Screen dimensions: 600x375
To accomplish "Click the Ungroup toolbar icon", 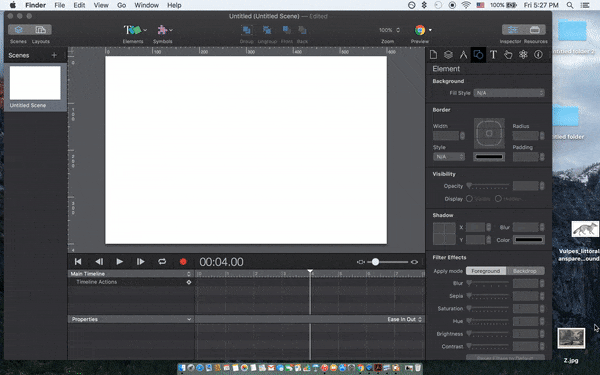I will [267, 30].
